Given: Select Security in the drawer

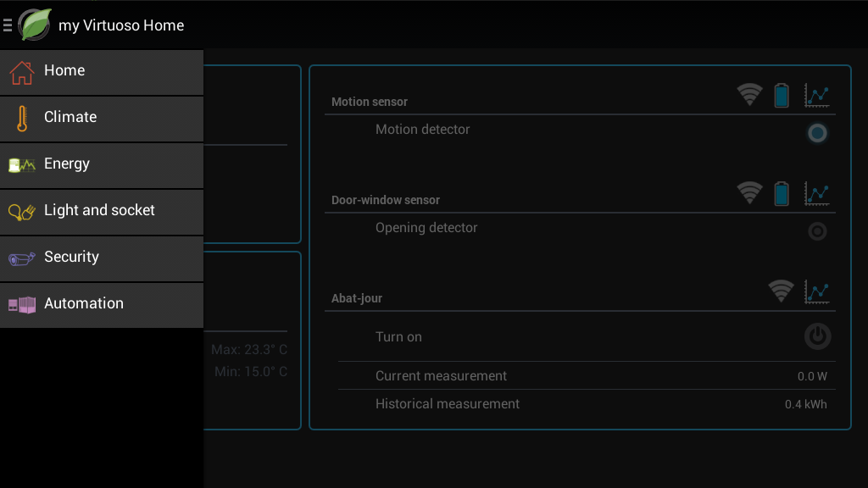Looking at the screenshot, I should (x=102, y=258).
